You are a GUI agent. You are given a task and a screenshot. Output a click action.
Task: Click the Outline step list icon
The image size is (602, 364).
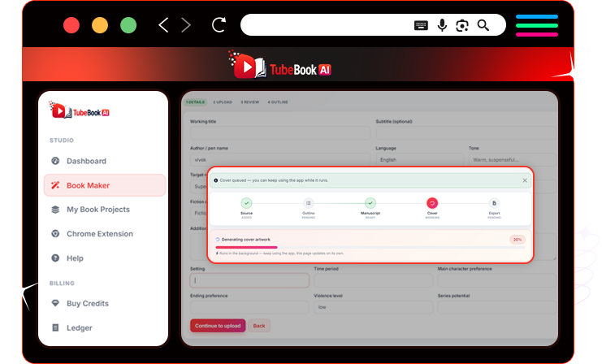(x=308, y=203)
